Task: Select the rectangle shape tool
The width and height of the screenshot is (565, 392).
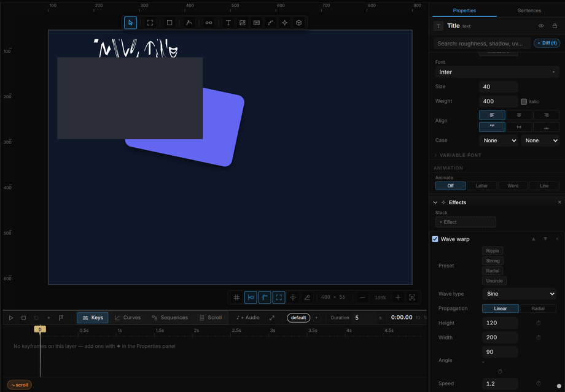Action: (x=169, y=23)
